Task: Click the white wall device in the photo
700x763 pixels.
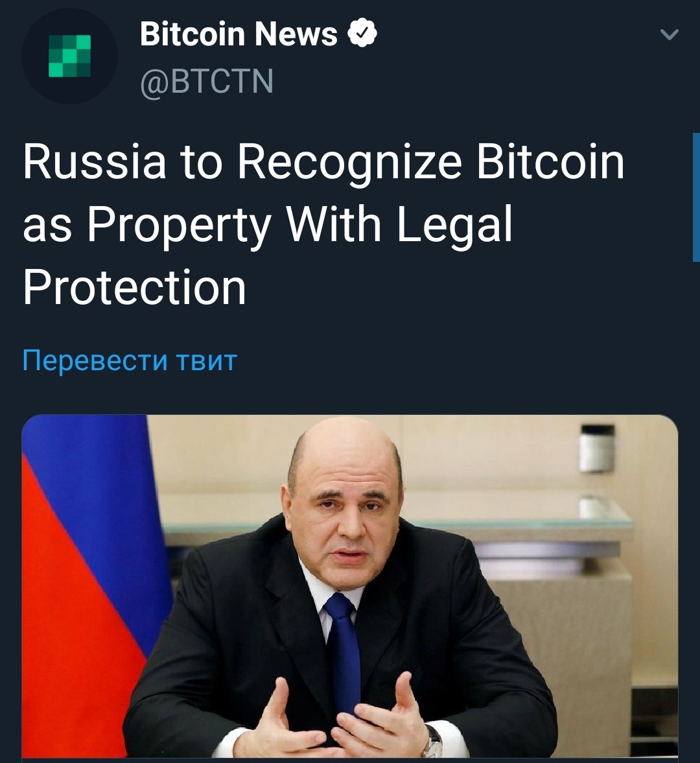Action: pyautogui.click(x=596, y=448)
